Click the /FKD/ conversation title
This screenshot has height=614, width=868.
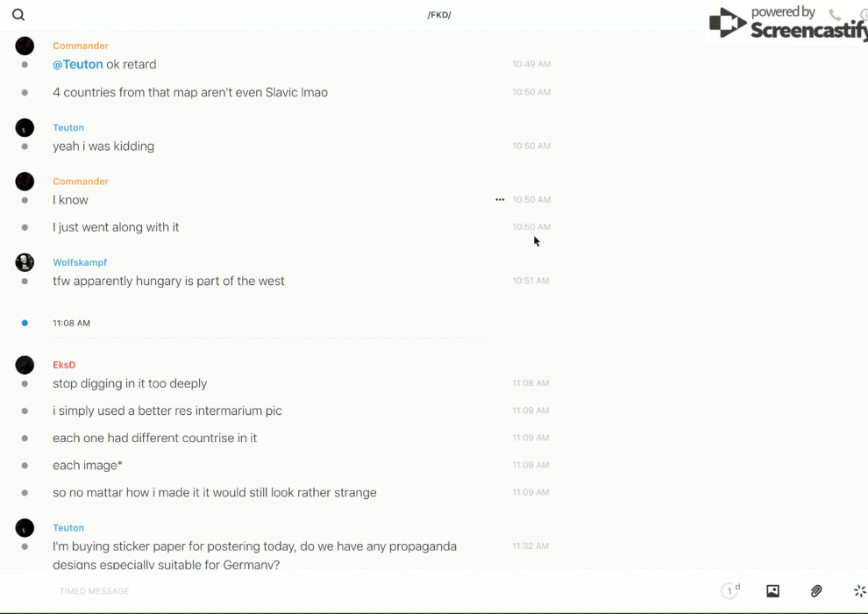click(x=438, y=15)
